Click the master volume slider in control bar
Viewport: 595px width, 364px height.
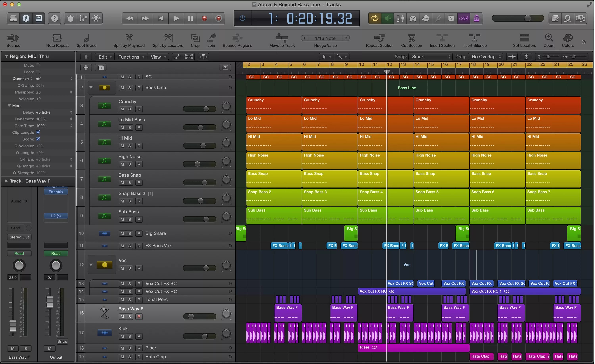coord(518,18)
